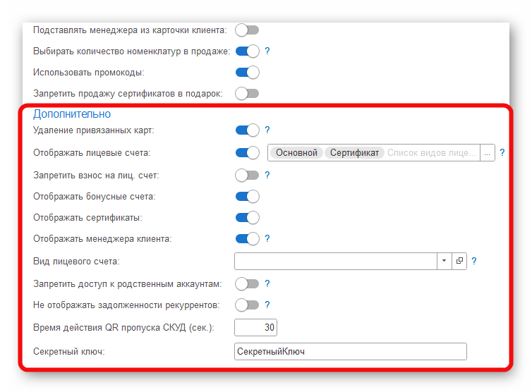The width and height of the screenshot is (532, 392).
Task: Open help for 'Удаление привязанных карт'
Action: click(267, 130)
